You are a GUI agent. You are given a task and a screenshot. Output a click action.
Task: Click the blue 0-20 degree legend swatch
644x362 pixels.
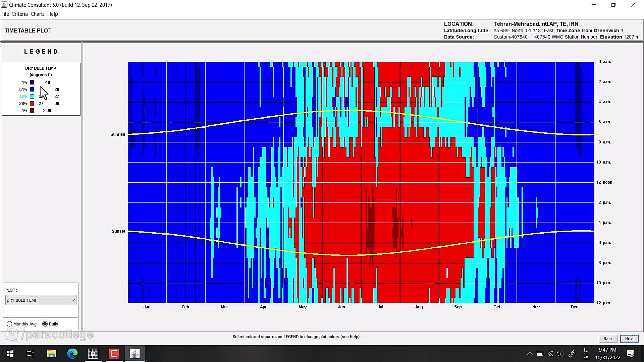[32, 89]
